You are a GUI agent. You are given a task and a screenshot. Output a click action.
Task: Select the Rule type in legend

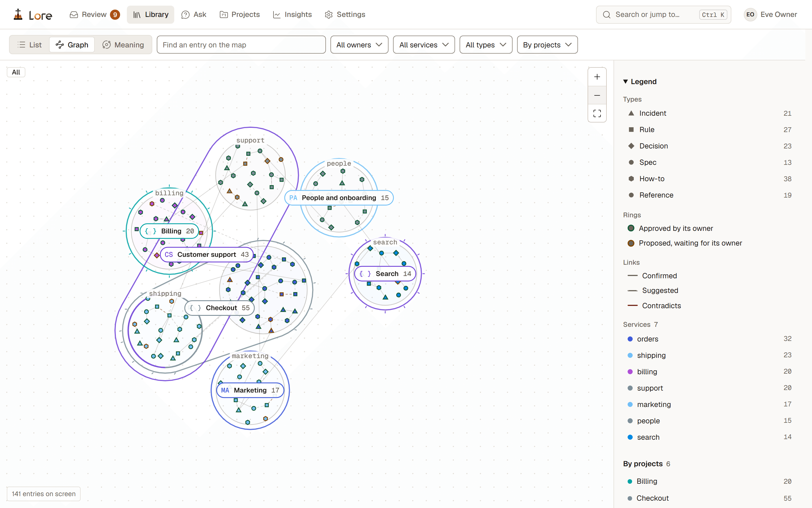coord(709,130)
